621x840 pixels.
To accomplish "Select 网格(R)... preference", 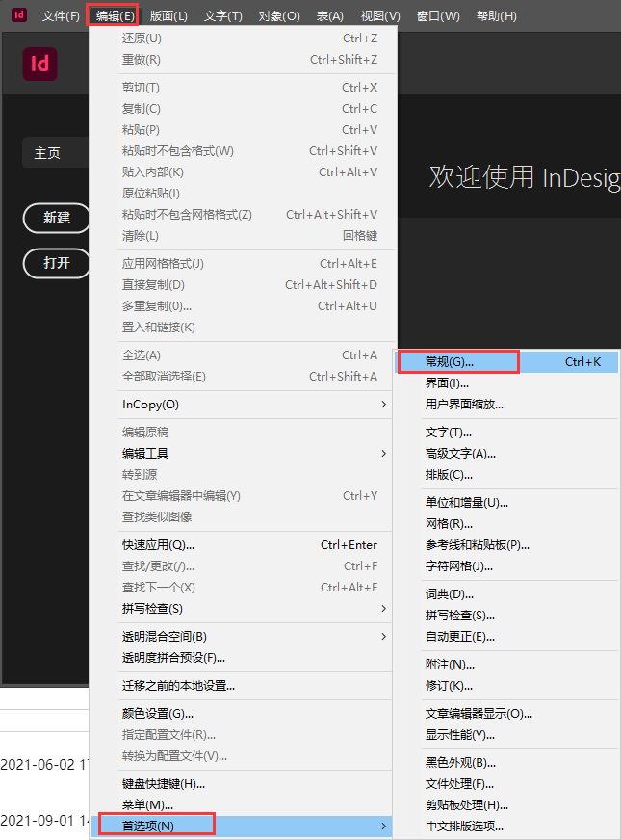I will click(x=506, y=524).
